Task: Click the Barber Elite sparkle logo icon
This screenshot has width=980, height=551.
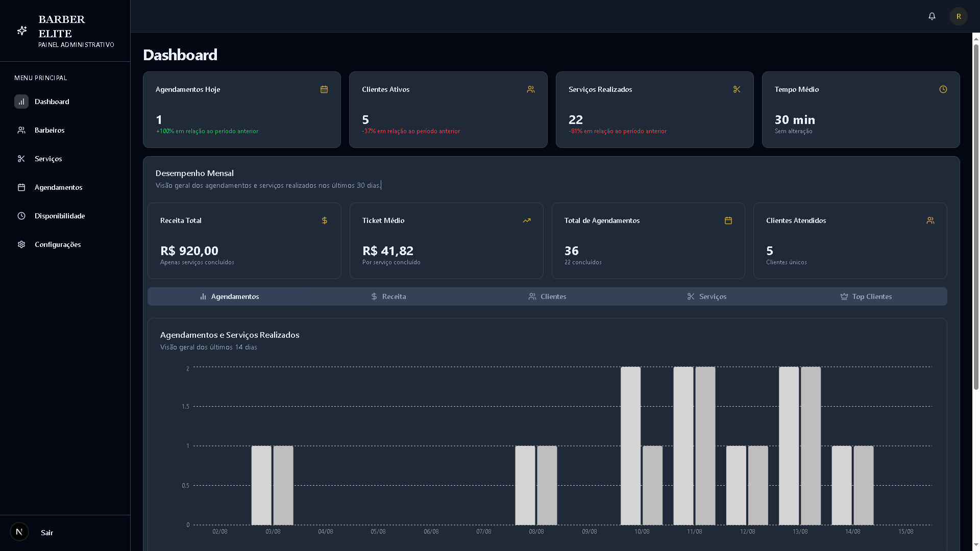Action: pyautogui.click(x=21, y=31)
